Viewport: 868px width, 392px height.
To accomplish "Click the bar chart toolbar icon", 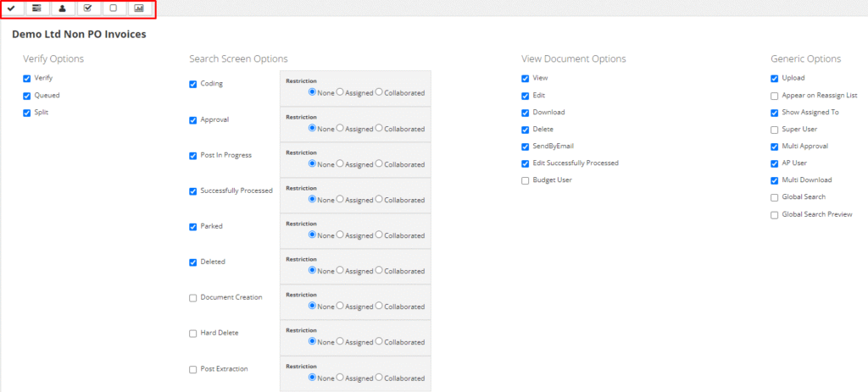I will tap(139, 8).
